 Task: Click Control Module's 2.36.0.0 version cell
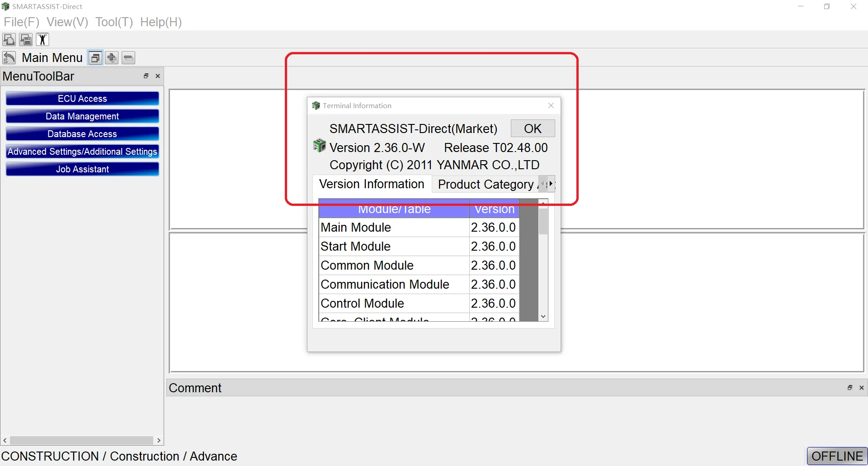pyautogui.click(x=494, y=303)
